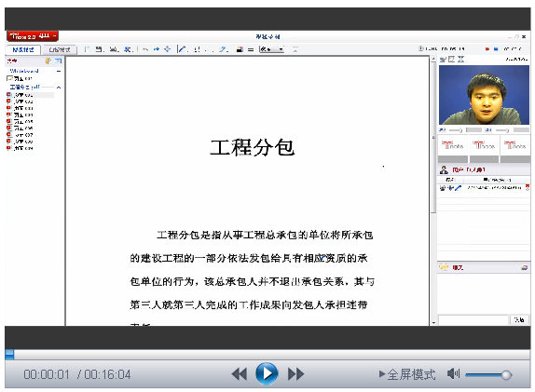Click the Undo arrow in the toolbar

tap(145, 49)
